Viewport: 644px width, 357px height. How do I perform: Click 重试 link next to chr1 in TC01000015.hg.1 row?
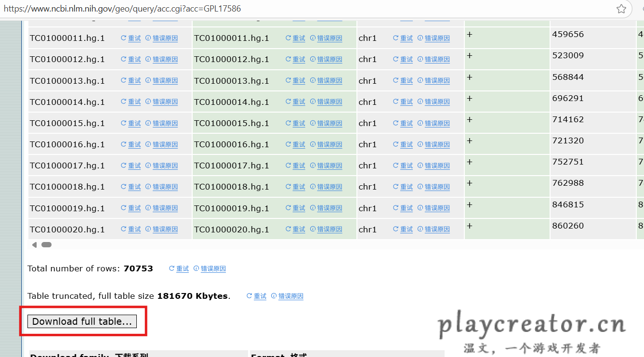[407, 123]
